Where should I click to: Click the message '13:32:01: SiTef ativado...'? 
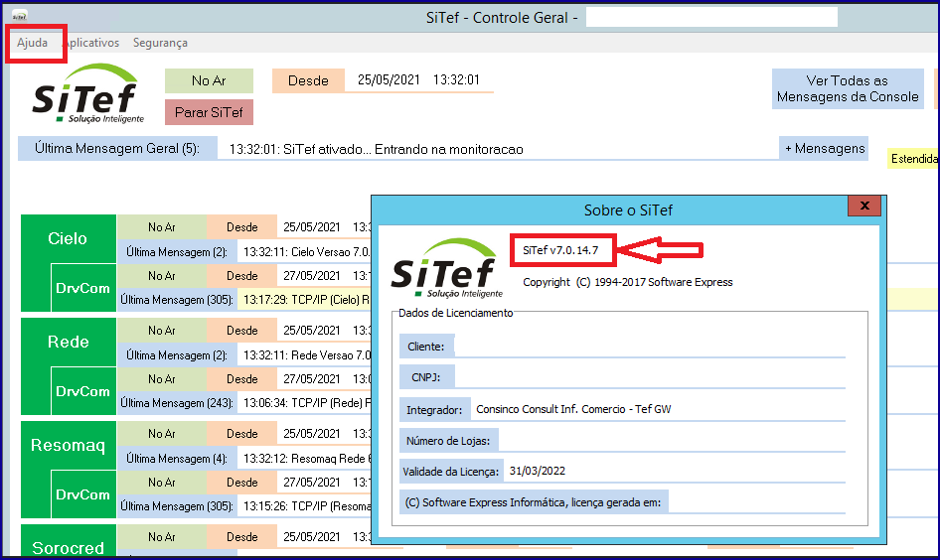click(376, 149)
